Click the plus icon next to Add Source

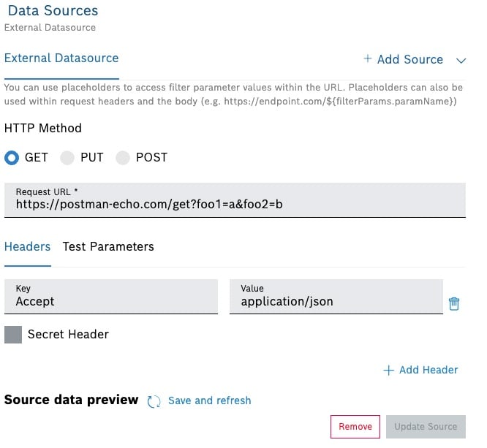(x=368, y=59)
